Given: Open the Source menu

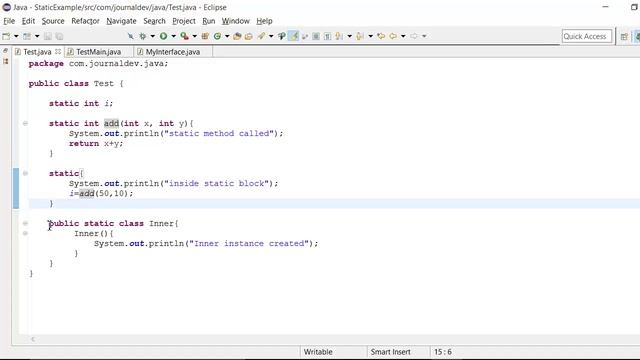Looking at the screenshot, I should coord(53,21).
